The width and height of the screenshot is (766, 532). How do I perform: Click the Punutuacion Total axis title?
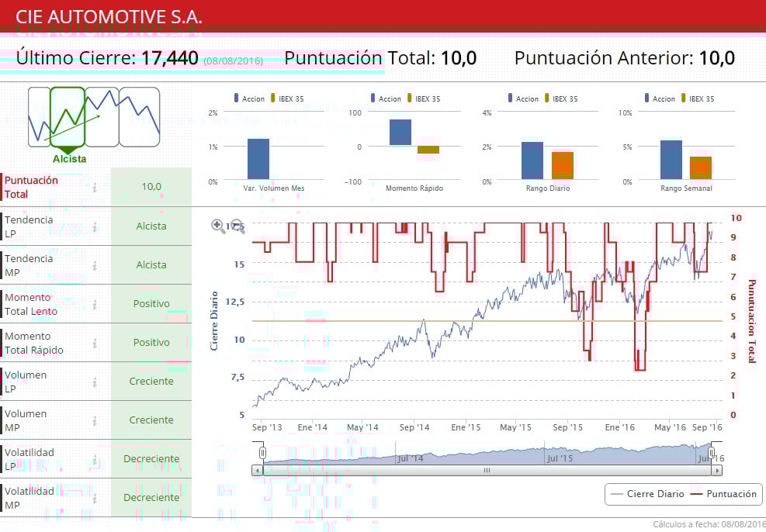tap(752, 321)
